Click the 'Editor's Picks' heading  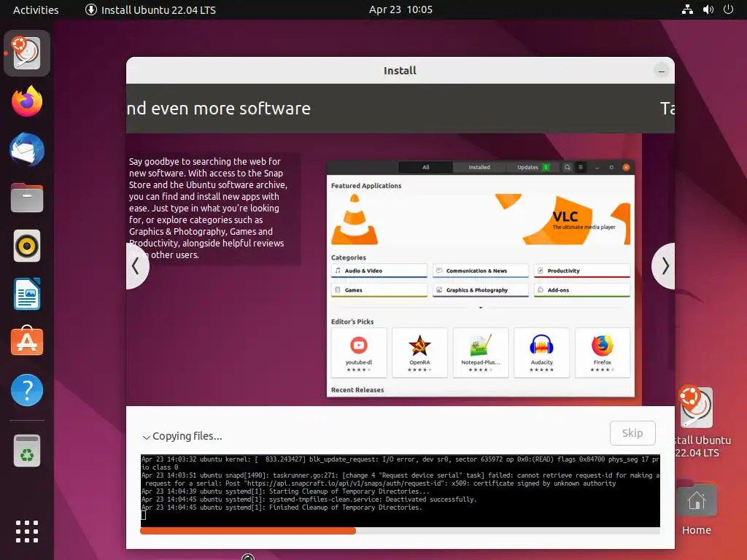coord(352,322)
